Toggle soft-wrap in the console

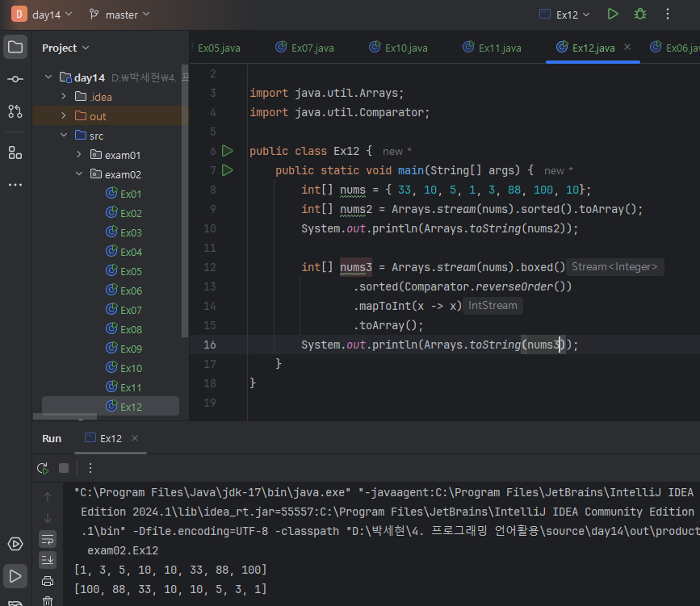coord(48,539)
